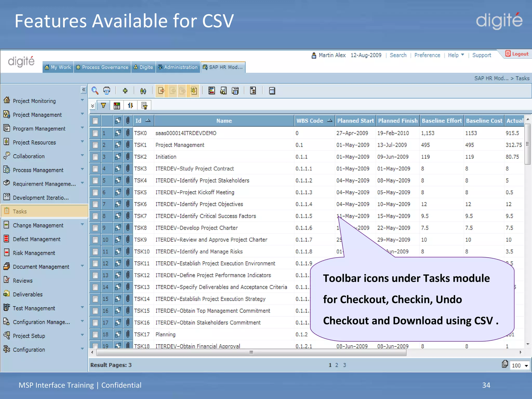Click the Download using CSV icon
The height and width of the screenshot is (399, 532).
194,91
